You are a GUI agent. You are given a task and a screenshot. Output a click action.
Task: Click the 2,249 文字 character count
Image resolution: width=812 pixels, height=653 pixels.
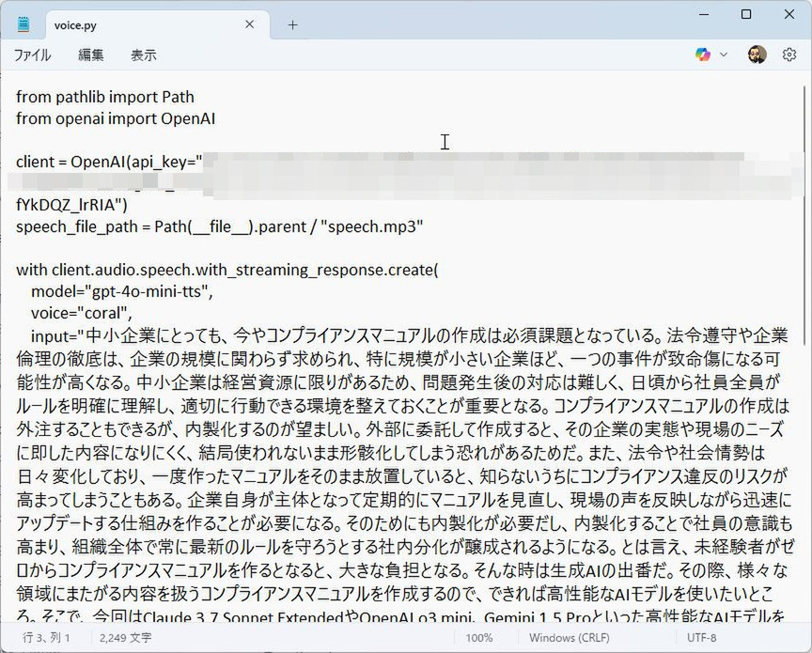coord(125,637)
